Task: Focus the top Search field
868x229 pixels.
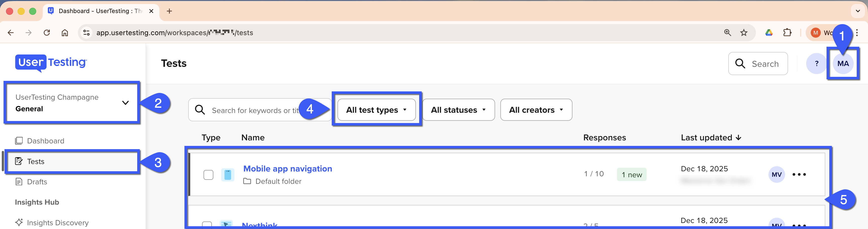Action: 758,64
